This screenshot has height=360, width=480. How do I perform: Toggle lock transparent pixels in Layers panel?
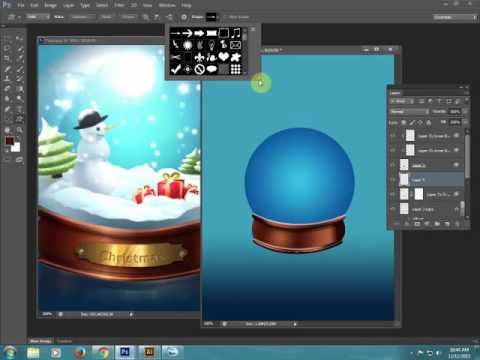pos(404,123)
